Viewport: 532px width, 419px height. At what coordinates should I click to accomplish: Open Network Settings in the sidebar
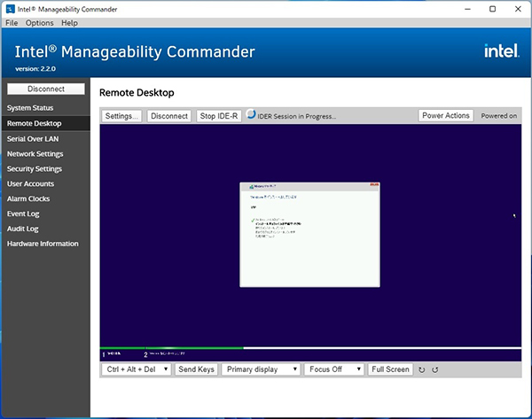(46, 154)
